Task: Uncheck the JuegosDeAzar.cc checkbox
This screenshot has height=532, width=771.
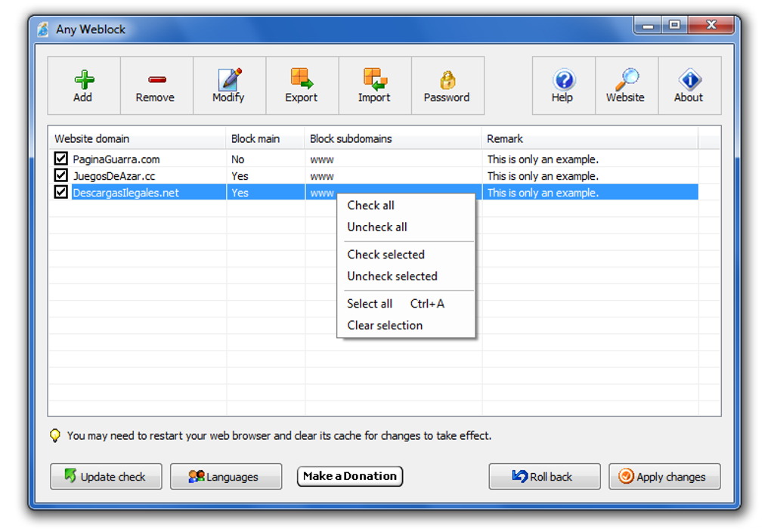Action: [x=61, y=175]
